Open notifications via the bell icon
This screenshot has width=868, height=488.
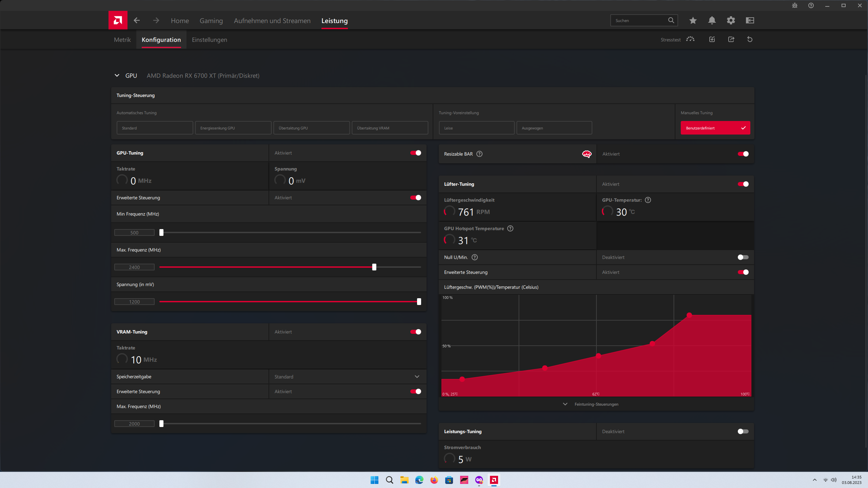(712, 20)
